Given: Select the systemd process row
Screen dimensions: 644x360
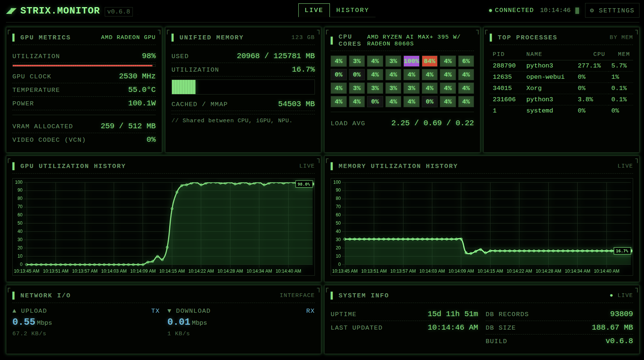Looking at the screenshot, I should (x=561, y=111).
